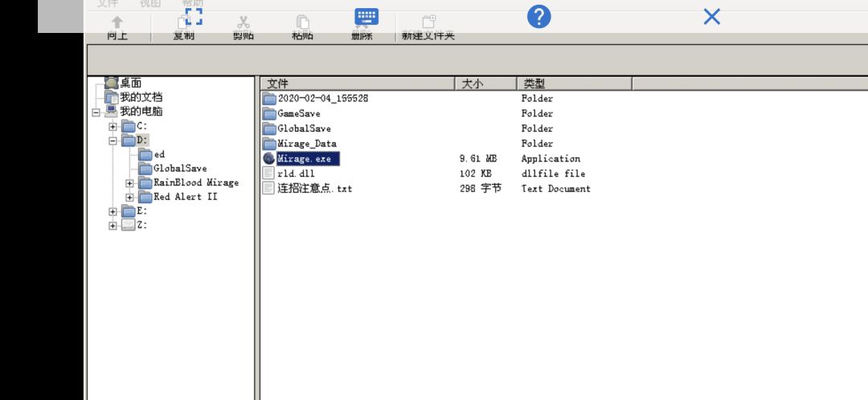Expand the C: drive node
Screen dimensions: 868x400
coord(113,127)
